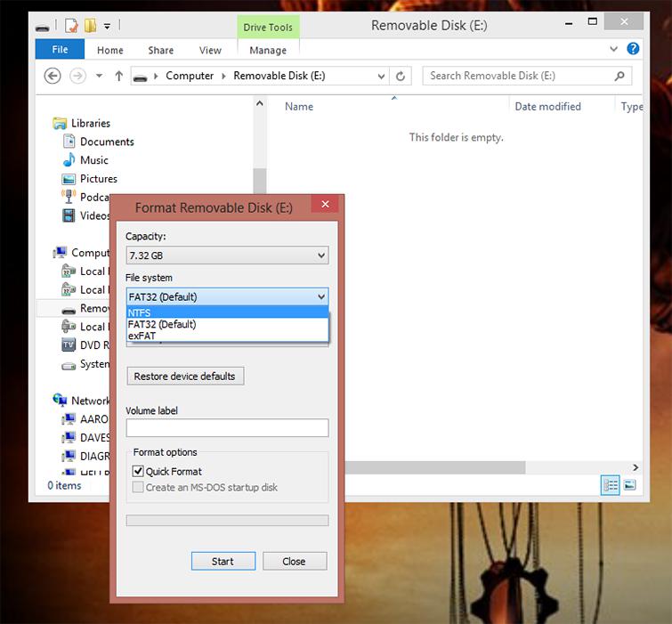Click the horizontal scrollbar in file list

[x=435, y=467]
